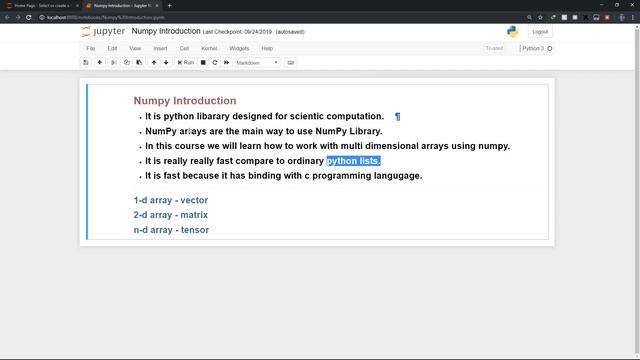640x360 pixels.
Task: Open the Help menu
Action: click(267, 48)
